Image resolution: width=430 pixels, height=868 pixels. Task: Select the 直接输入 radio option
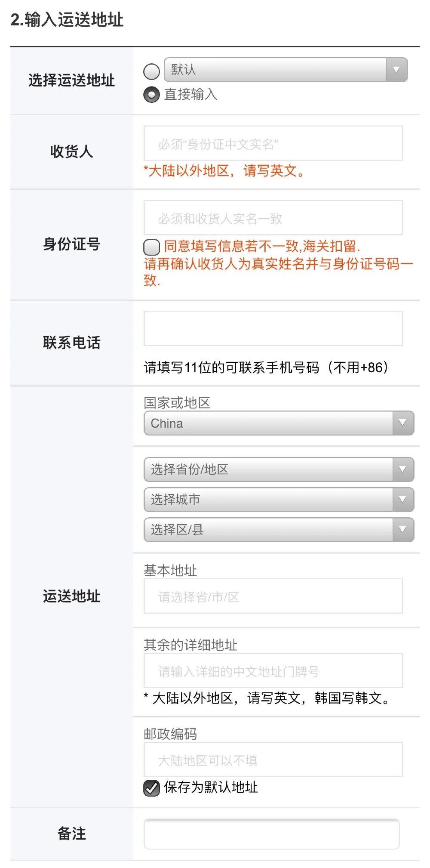click(x=151, y=95)
